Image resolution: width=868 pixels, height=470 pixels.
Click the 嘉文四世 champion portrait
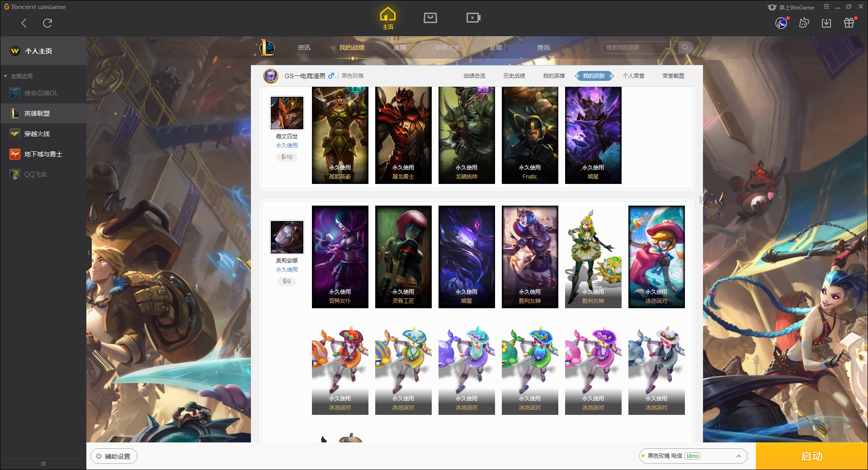point(287,113)
